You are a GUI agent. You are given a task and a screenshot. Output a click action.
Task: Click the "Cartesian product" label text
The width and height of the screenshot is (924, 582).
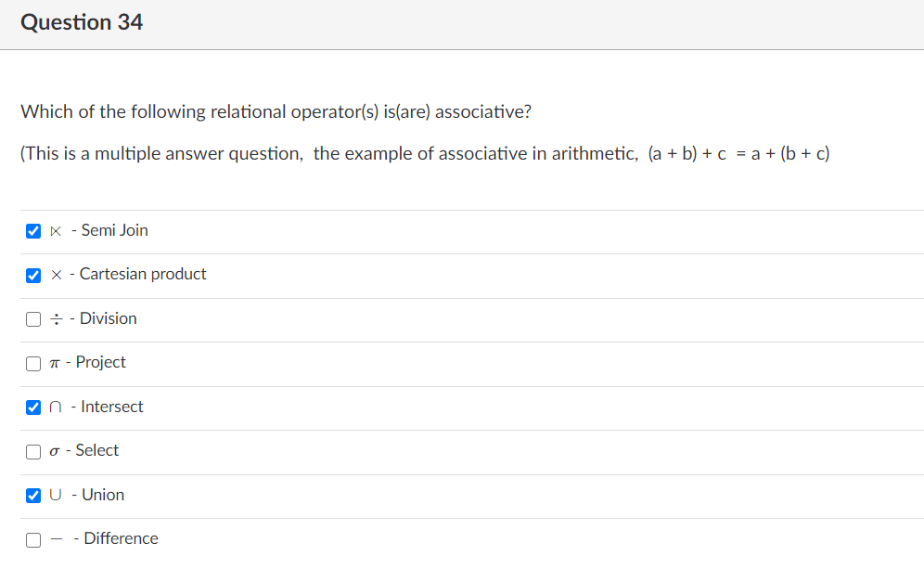[x=143, y=274]
